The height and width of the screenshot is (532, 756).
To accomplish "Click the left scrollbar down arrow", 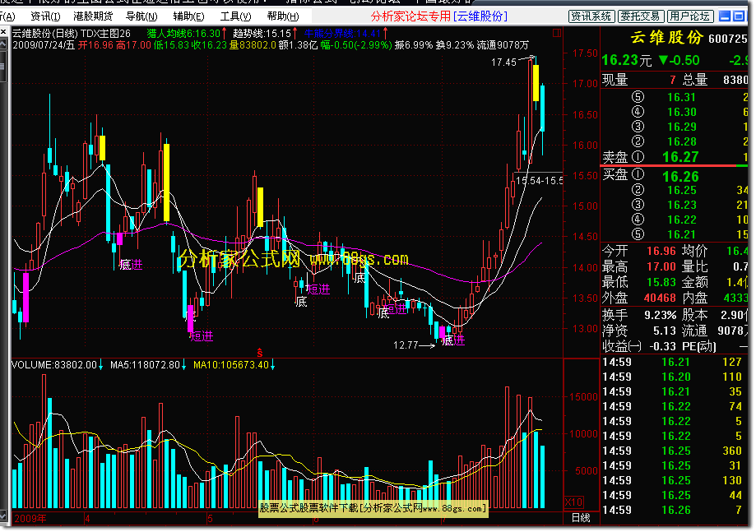I will pos(3,517).
